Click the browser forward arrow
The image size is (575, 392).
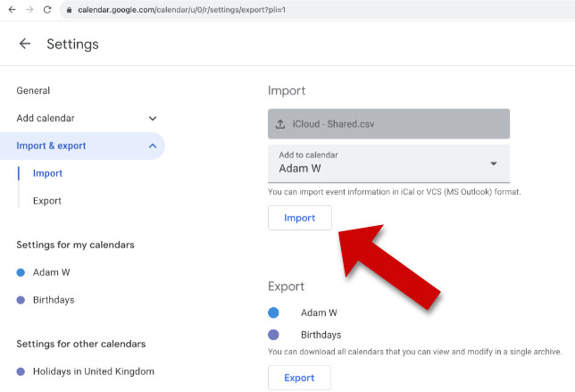[29, 10]
